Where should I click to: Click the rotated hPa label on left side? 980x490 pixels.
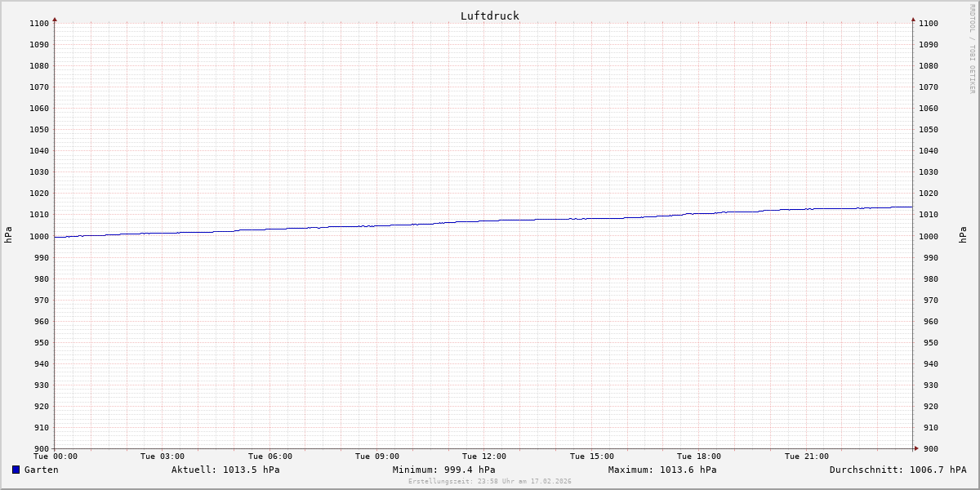[8, 234]
